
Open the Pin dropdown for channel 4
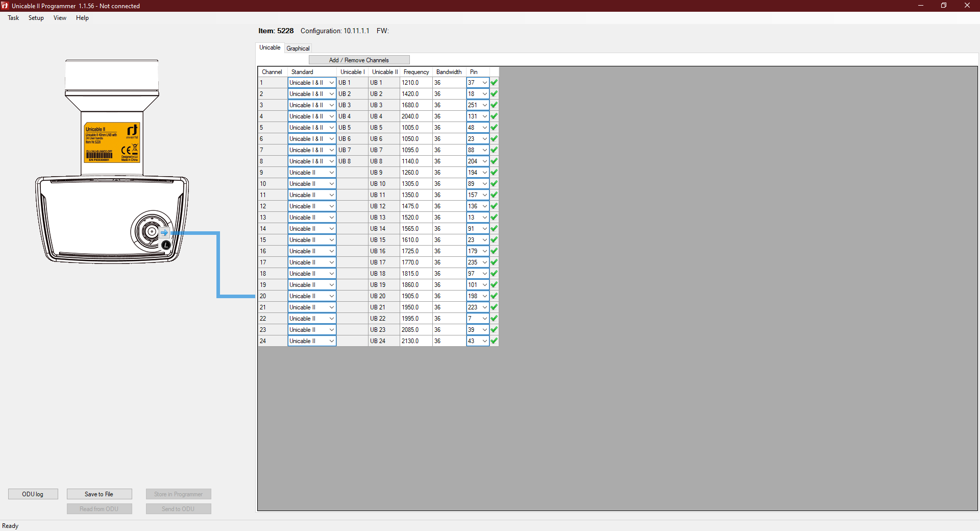pyautogui.click(x=484, y=116)
